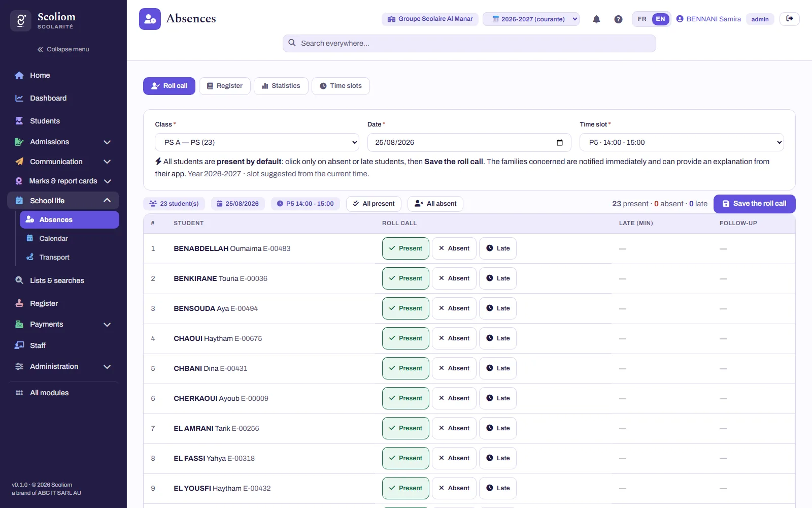812x508 pixels.
Task: Mark BENKIRANE Touria as Late
Action: 498,278
